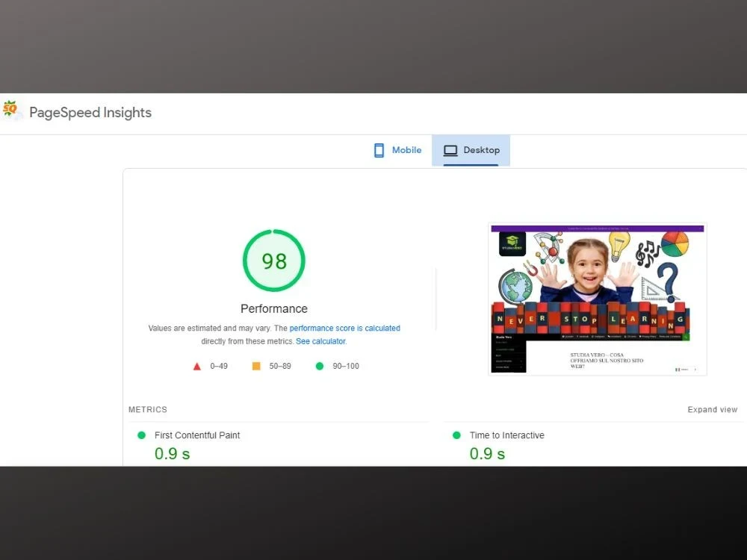Click the green dot beside First Contentful Paint
747x560 pixels.
[x=141, y=435]
